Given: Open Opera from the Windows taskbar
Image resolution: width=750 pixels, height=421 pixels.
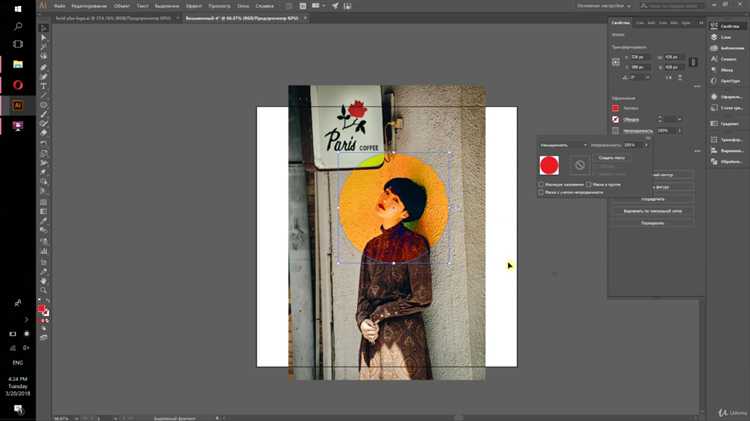Looking at the screenshot, I should [18, 85].
